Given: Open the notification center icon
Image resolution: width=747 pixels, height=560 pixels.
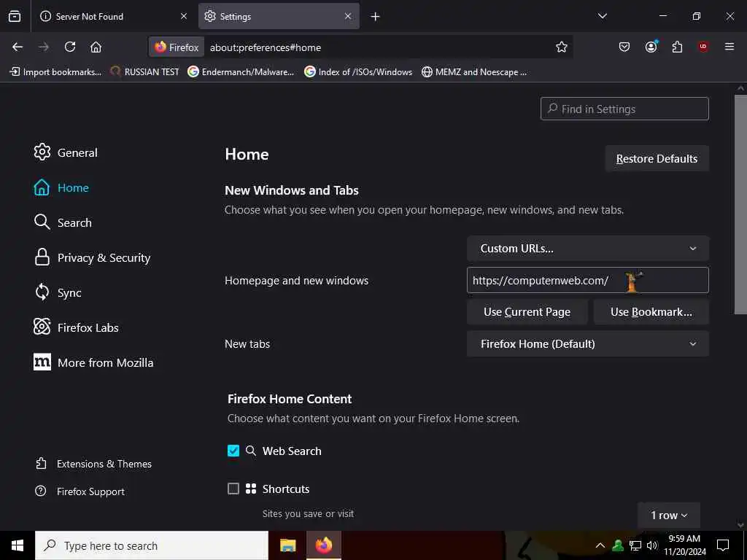Looking at the screenshot, I should tap(723, 545).
